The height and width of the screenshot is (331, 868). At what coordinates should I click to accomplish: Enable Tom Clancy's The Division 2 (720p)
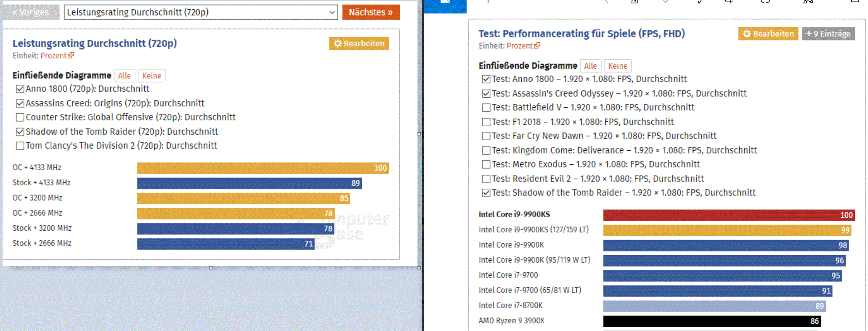20,146
